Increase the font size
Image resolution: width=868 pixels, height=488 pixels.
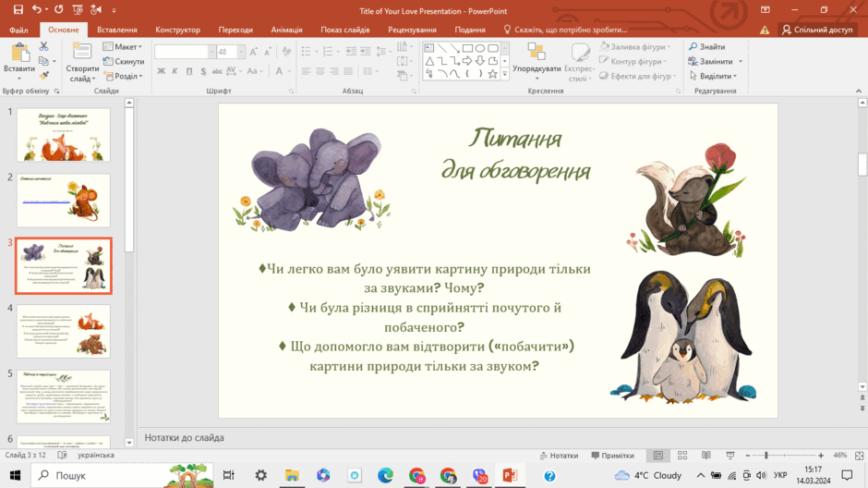[x=254, y=52]
